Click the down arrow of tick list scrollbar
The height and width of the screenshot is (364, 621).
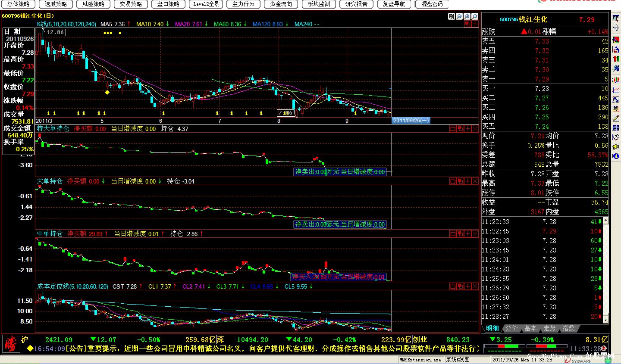[605, 320]
